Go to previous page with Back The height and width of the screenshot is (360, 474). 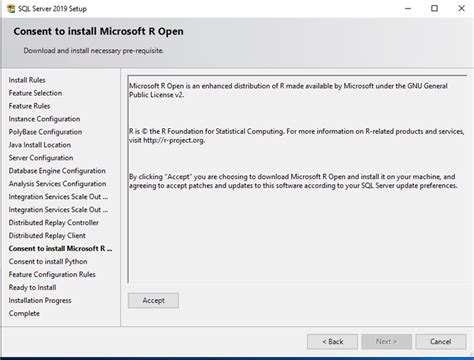point(332,342)
